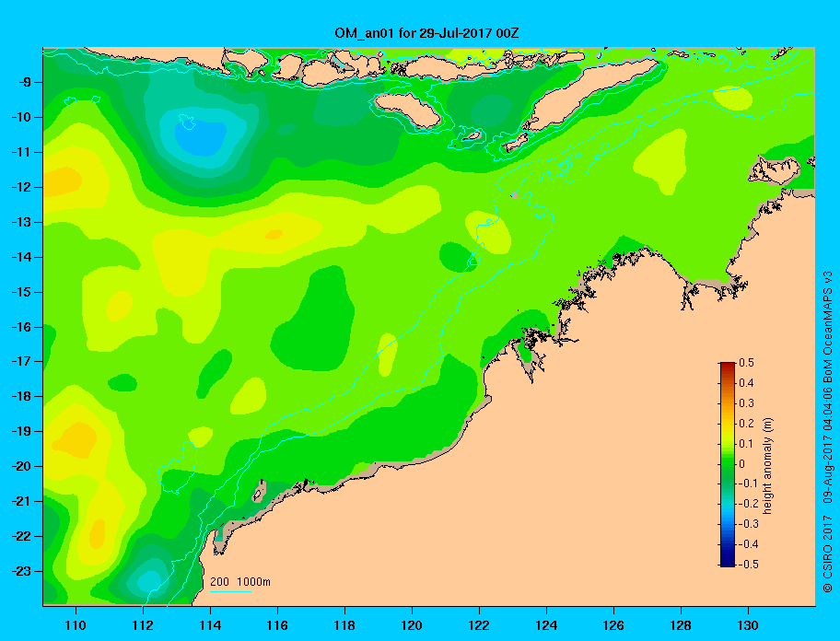Click longitude axis label '126'
840x641 pixels.
pos(613,625)
